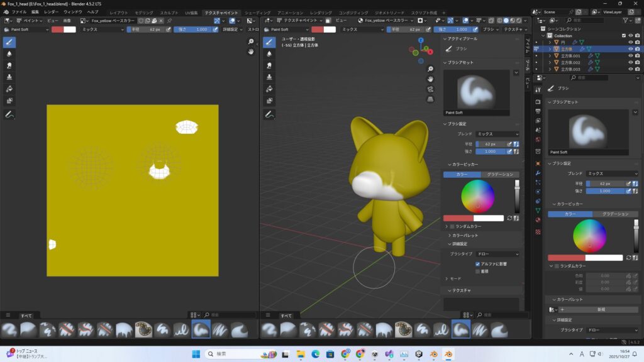Click the Paint Soft brush thumbnail in the properties panel
Screen dimensions: 644x362
coord(589,132)
